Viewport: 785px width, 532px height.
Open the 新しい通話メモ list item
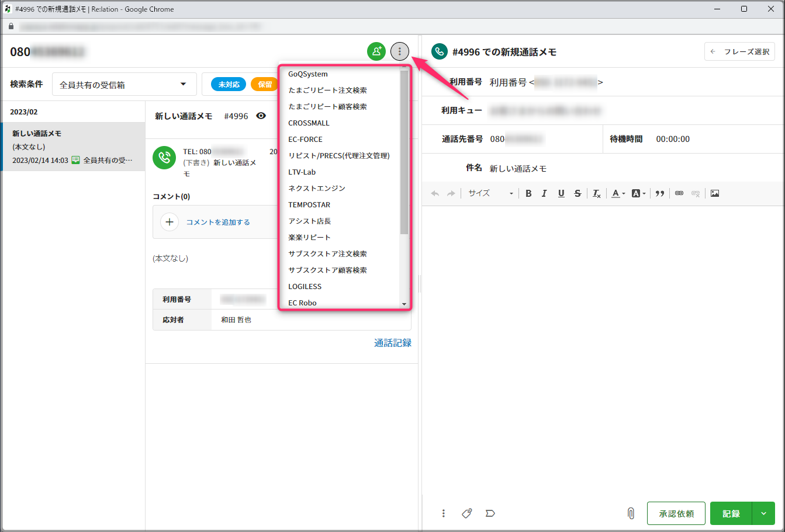point(73,147)
